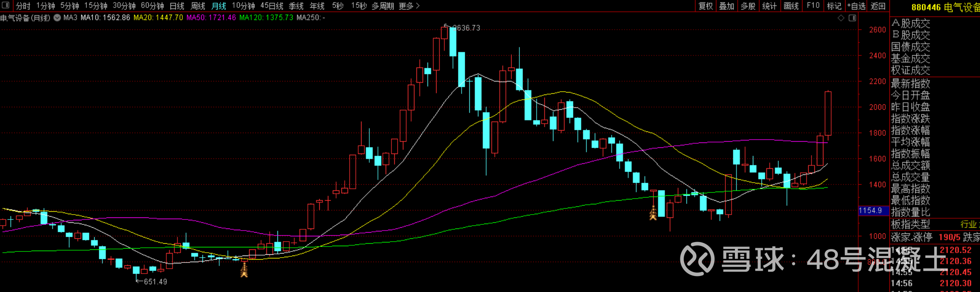Open the 多股 multi-stock view
Screen dimensions: 980x292
[748, 6]
